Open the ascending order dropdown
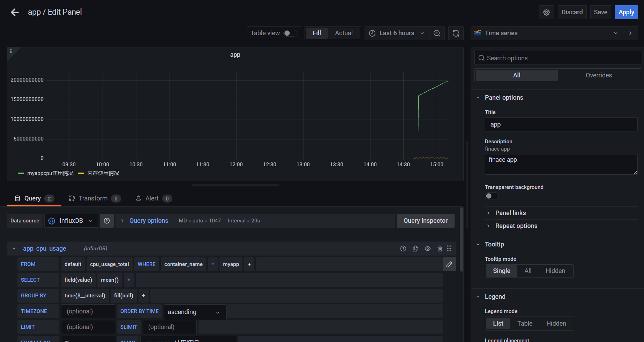 [195, 312]
